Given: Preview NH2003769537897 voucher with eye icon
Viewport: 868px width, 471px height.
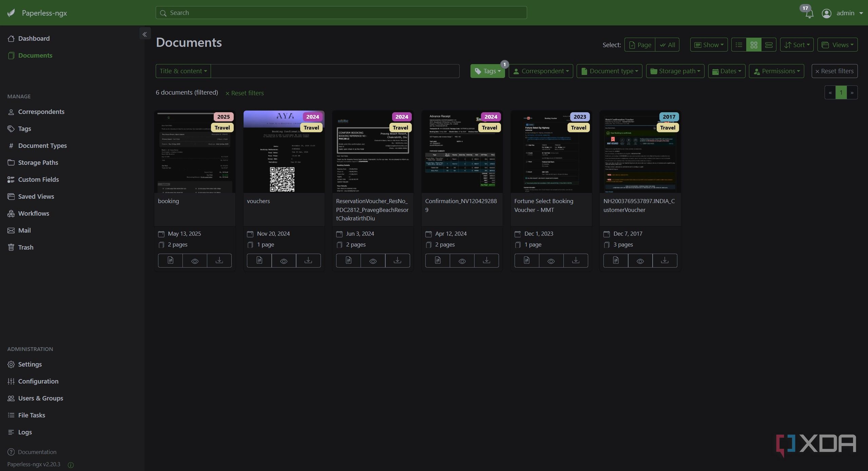Looking at the screenshot, I should (x=640, y=260).
